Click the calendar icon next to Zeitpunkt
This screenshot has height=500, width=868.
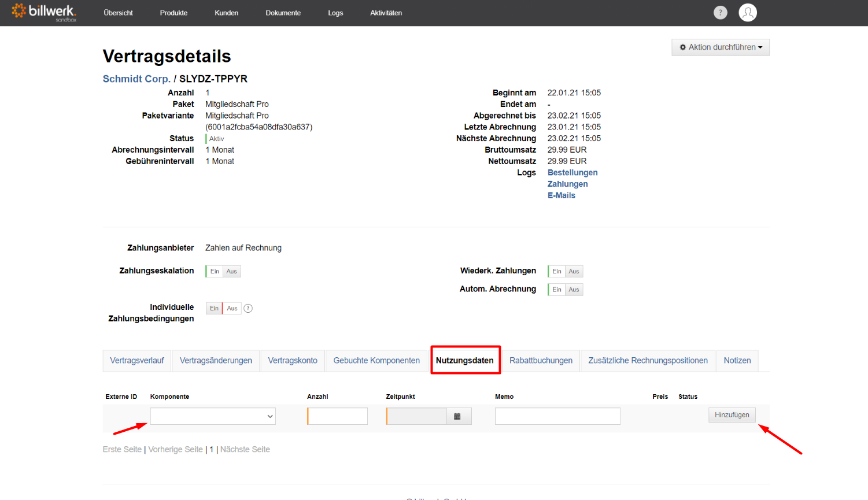457,416
